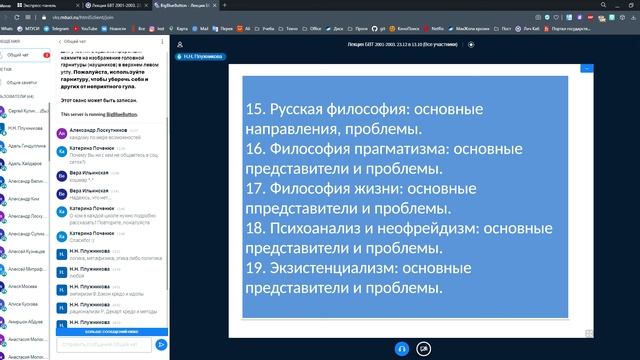Click the red extension icon in the browser toolbar

[590, 18]
